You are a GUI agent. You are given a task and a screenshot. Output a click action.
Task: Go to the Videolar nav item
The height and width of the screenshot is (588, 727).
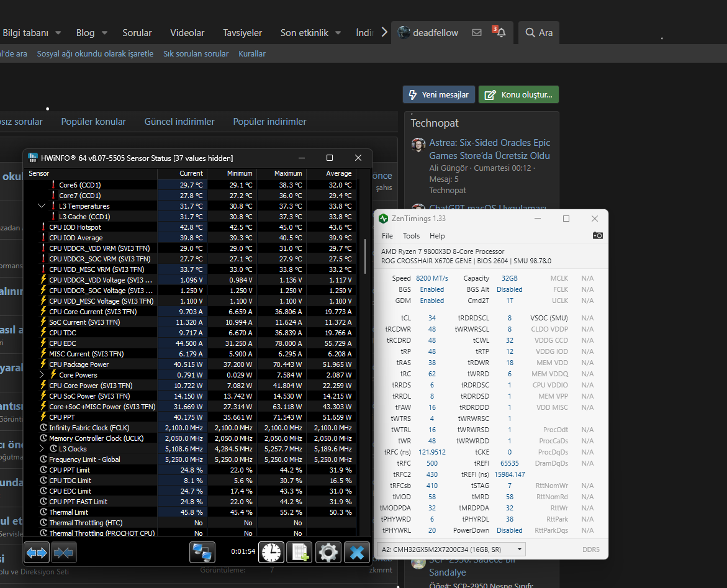(187, 32)
